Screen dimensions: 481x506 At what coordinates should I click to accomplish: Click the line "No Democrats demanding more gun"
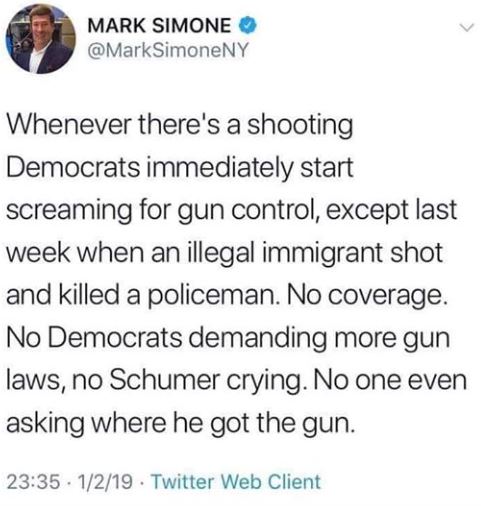click(228, 338)
